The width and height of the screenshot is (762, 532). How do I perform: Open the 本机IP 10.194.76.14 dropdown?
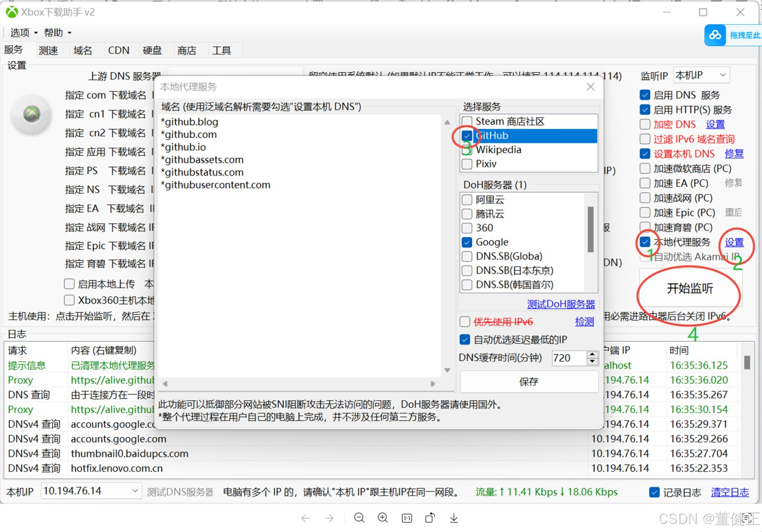click(91, 491)
